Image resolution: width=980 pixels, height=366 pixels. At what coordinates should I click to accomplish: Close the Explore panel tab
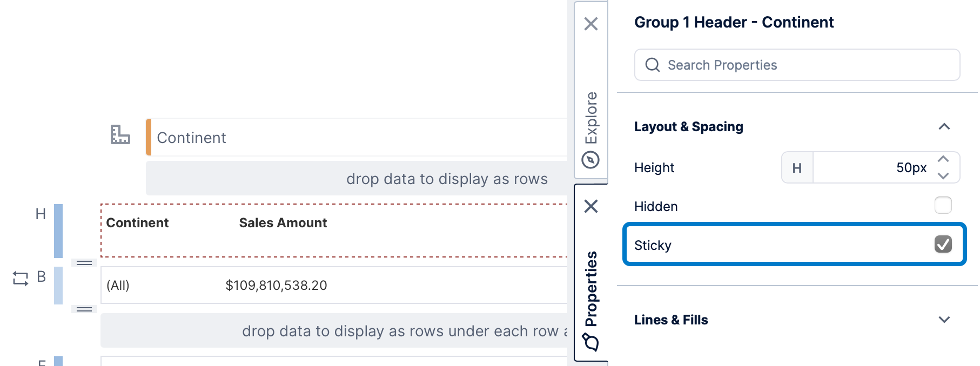point(591,24)
